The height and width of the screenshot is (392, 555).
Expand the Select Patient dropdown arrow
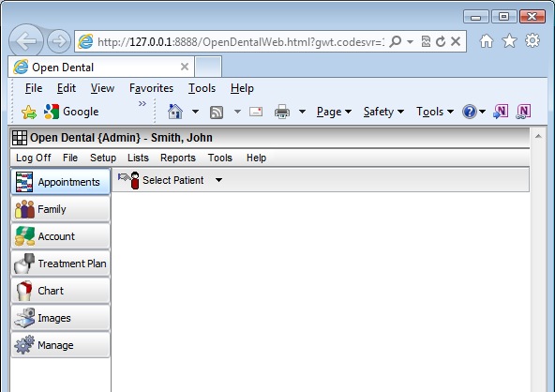[x=219, y=180]
